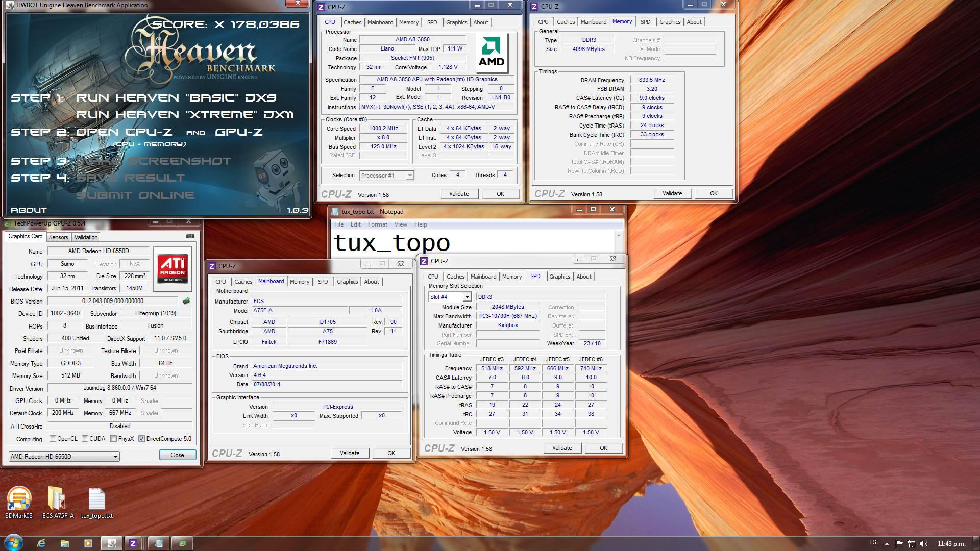This screenshot has width=980, height=551.
Task: Enable the PhysX checkbox in GPU-Z
Action: 113,439
